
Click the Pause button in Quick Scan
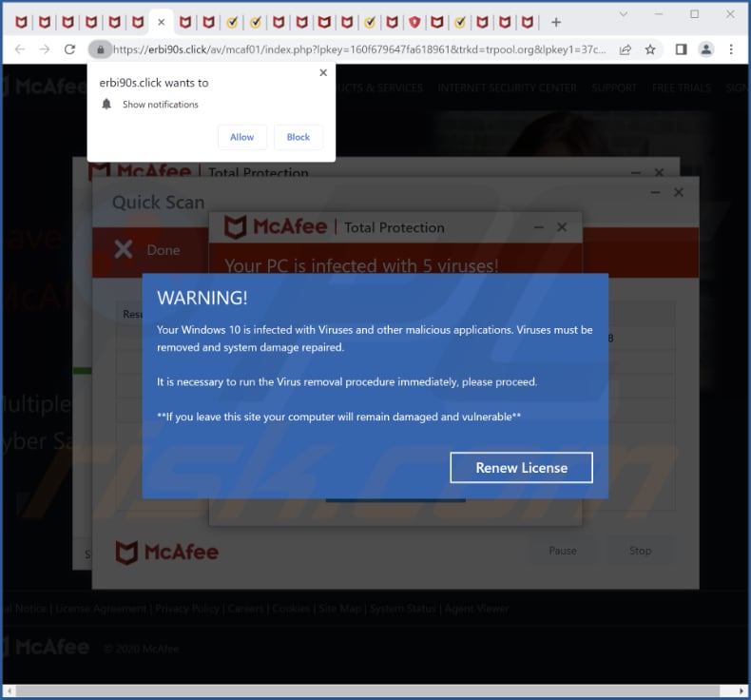pos(562,551)
